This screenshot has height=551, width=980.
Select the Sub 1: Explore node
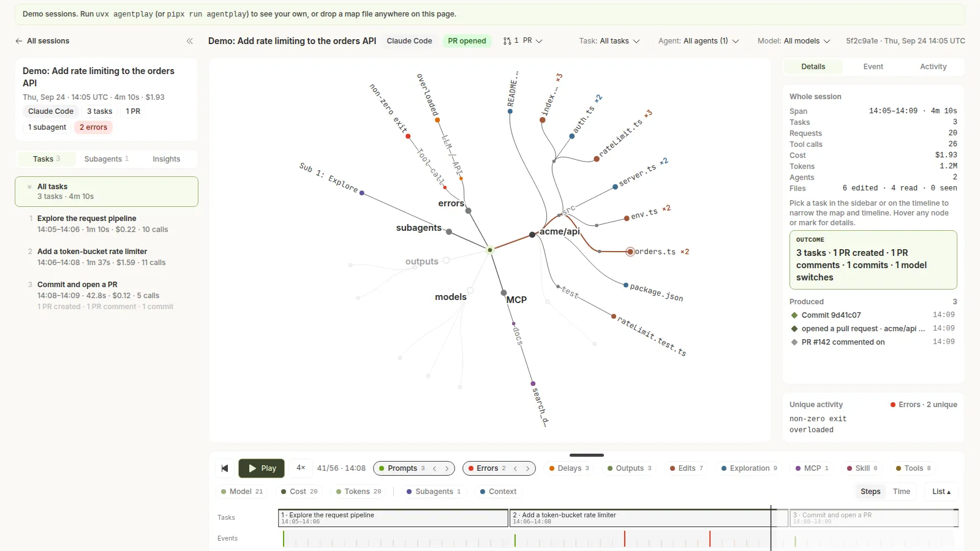coord(362,193)
